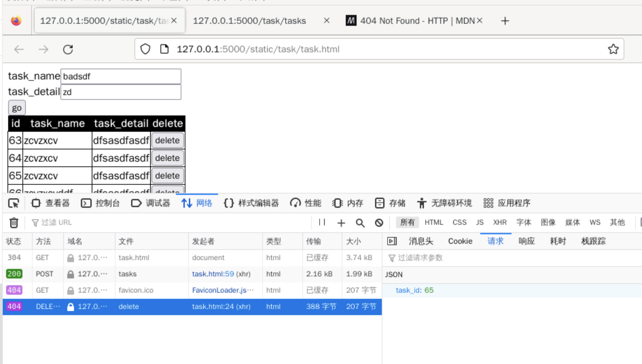642x364 pixels.
Task: Delete the task with id 63
Action: tap(168, 140)
